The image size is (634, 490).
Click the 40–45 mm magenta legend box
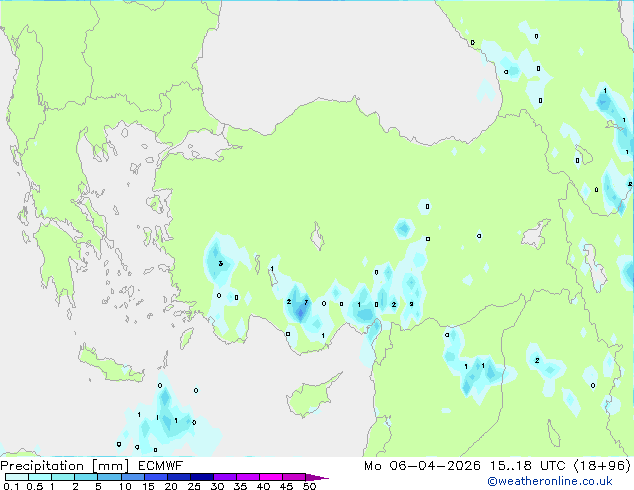271,477
